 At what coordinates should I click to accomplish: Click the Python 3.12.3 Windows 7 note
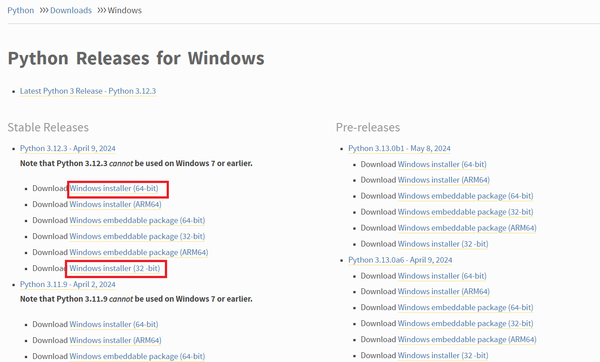coord(136,164)
